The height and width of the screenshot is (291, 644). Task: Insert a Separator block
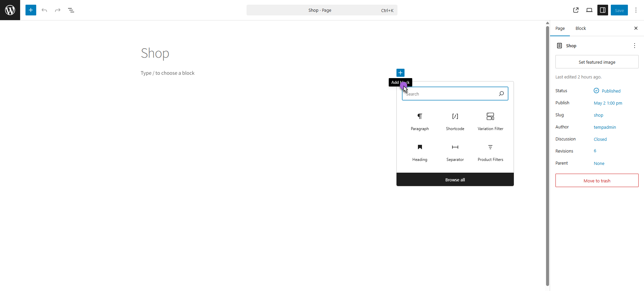click(455, 152)
